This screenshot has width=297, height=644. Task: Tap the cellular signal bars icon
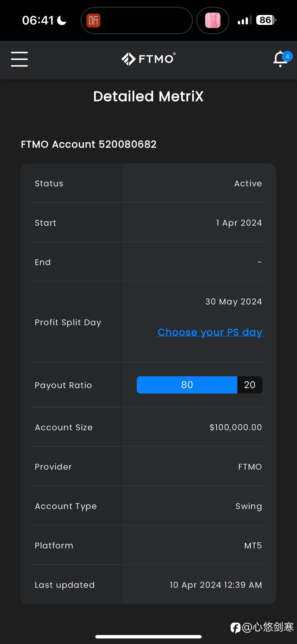click(245, 20)
